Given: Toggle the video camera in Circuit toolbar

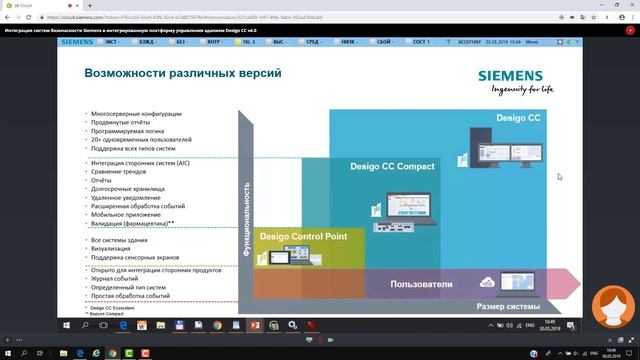Looking at the screenshot, I should (331, 340).
